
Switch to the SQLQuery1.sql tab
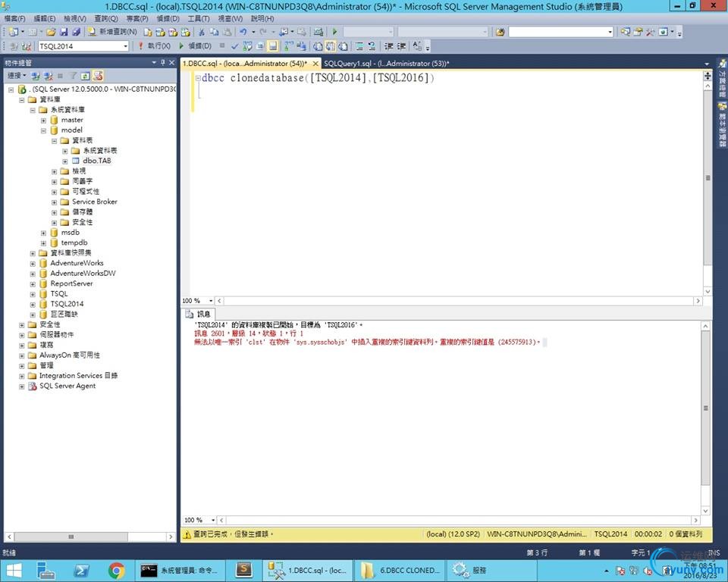[384, 64]
